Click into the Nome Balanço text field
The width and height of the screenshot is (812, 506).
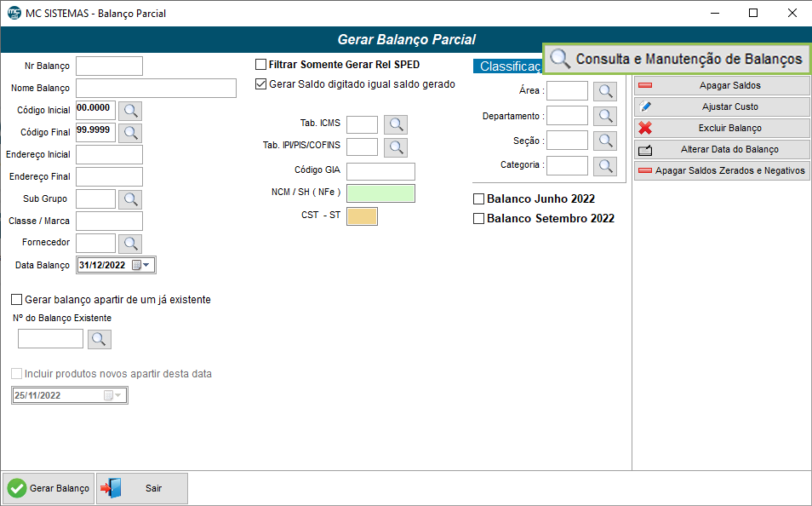156,89
